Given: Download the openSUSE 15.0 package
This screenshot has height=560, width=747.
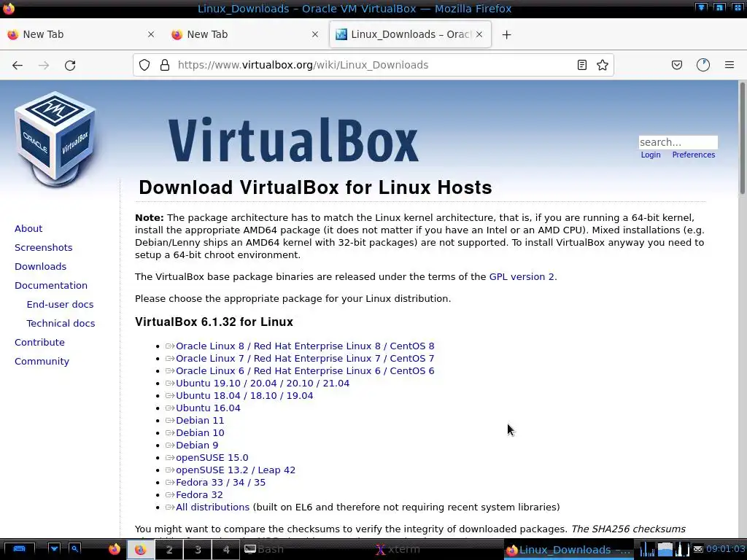Looking at the screenshot, I should click(212, 458).
